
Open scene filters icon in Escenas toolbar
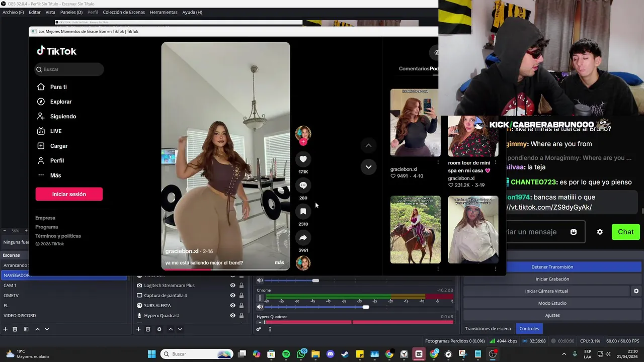(26, 329)
